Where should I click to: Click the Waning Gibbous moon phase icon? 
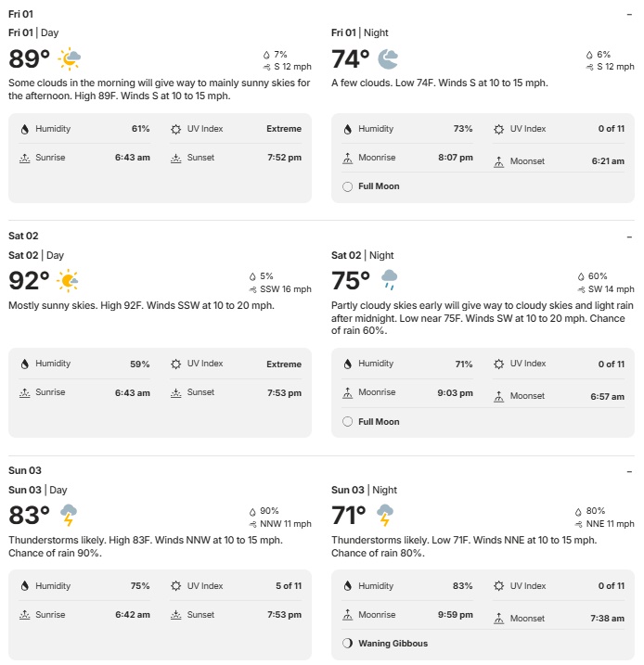tap(348, 644)
